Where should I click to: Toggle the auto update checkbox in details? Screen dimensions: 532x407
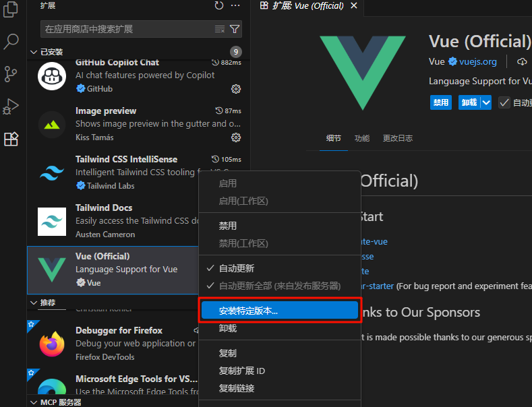click(x=504, y=102)
